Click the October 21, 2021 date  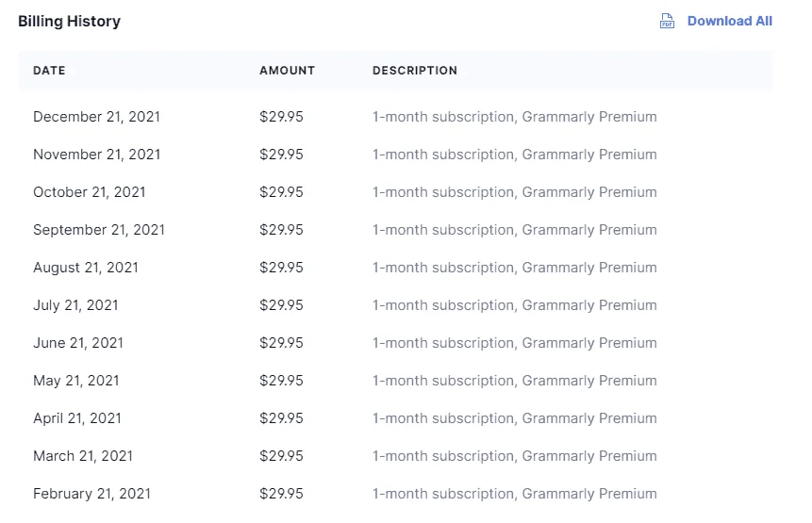click(90, 192)
